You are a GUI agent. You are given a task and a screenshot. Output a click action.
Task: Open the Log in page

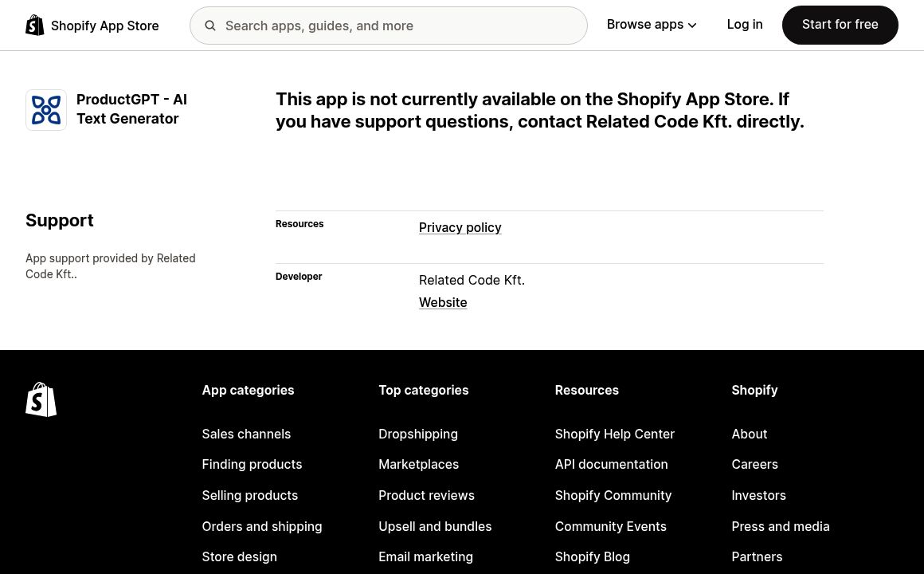[x=744, y=25]
